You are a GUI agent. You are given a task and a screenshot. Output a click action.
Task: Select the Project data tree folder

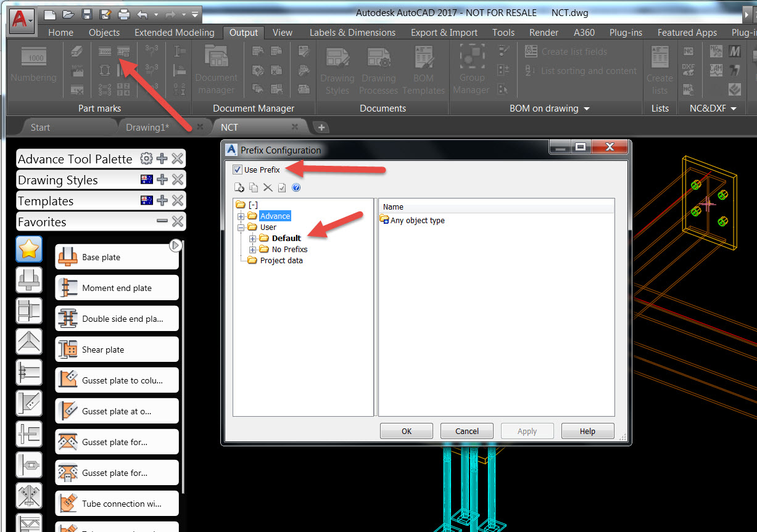(281, 261)
